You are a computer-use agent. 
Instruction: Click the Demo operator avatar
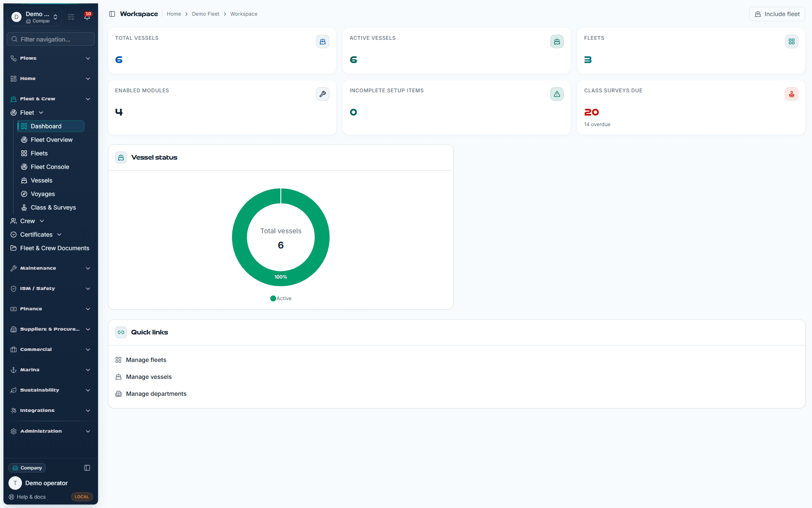click(x=15, y=483)
